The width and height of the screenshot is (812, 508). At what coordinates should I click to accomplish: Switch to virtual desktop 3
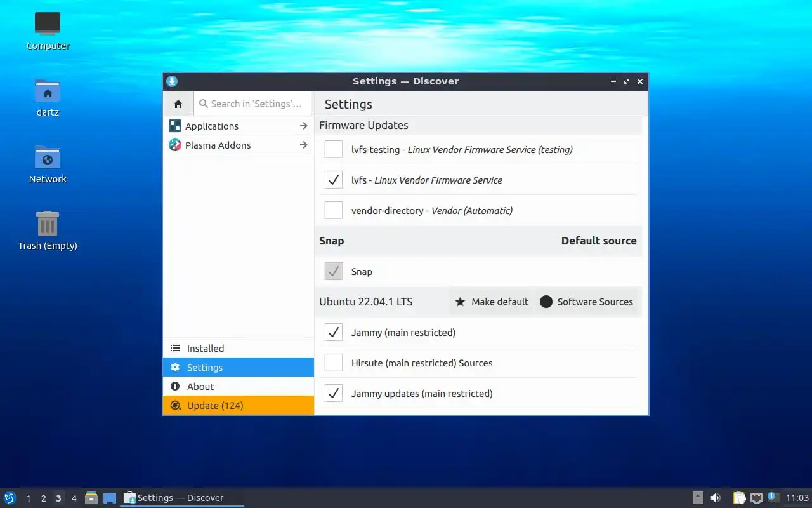pyautogui.click(x=59, y=498)
